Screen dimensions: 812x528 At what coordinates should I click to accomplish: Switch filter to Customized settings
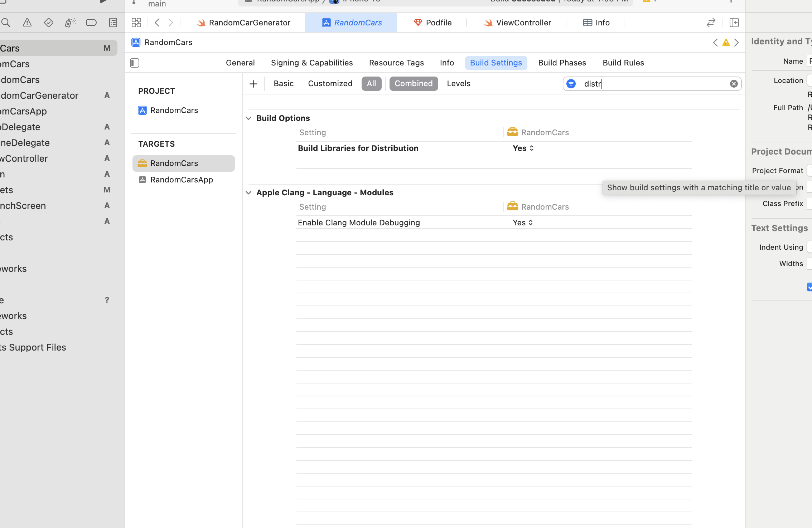pos(330,84)
